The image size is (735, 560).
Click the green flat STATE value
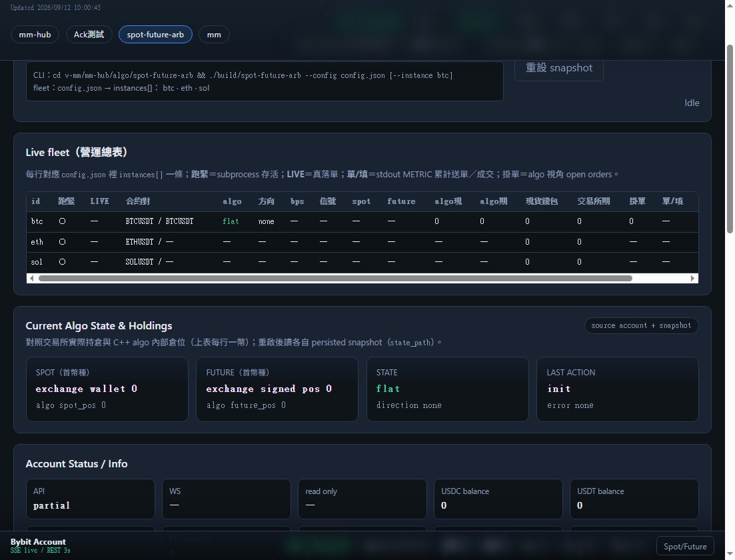[388, 389]
